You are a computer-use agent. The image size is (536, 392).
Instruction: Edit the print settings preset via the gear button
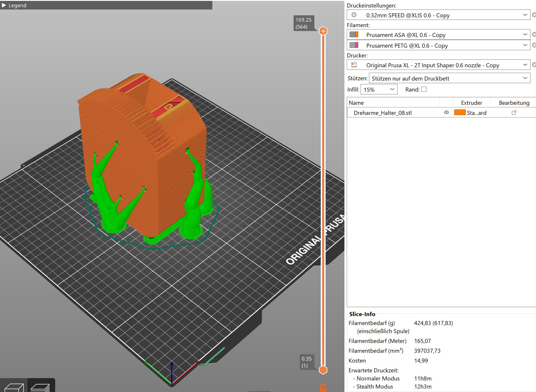(x=534, y=15)
